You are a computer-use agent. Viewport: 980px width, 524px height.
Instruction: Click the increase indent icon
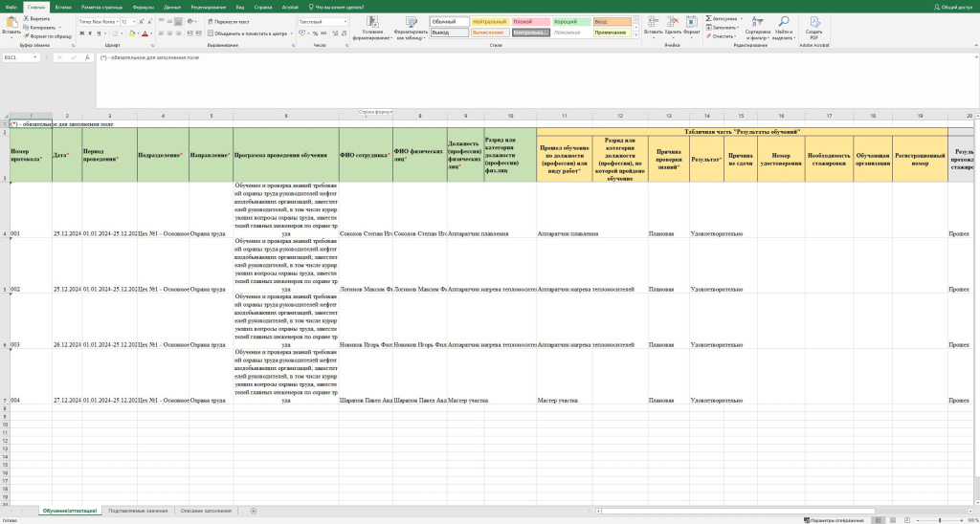(x=199, y=33)
